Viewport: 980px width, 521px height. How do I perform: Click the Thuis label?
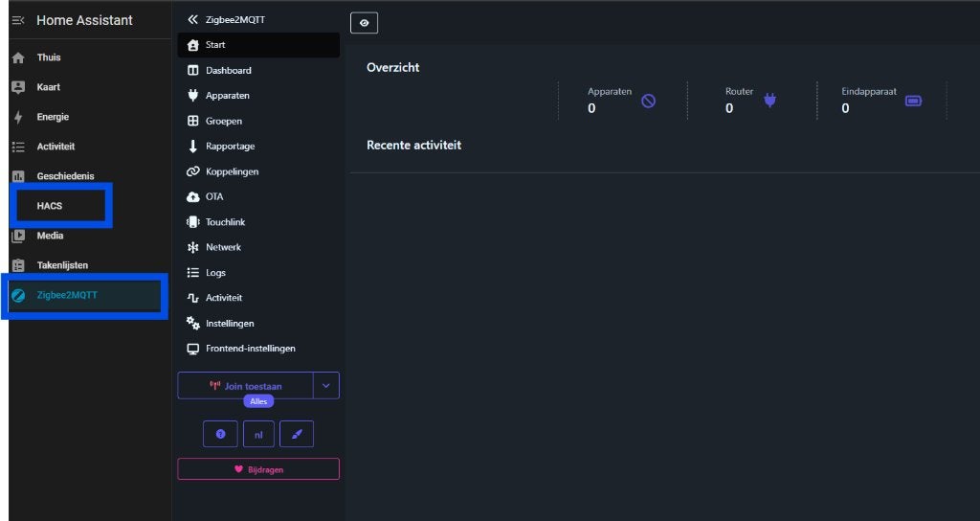click(49, 57)
